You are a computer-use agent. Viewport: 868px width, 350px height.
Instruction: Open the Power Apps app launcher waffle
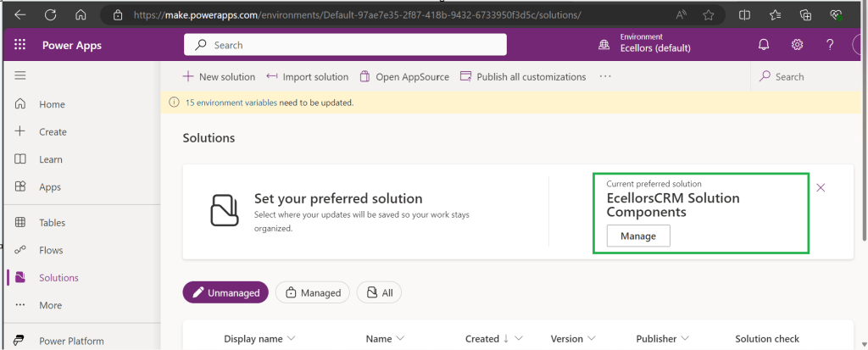click(20, 45)
